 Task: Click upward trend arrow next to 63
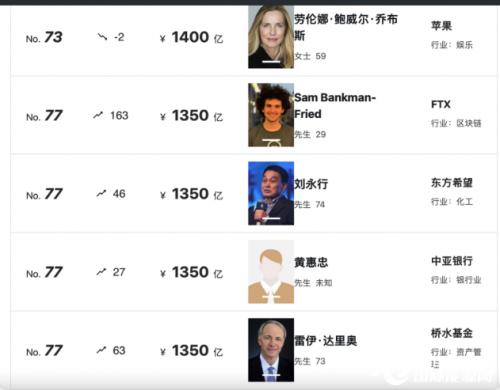101,350
